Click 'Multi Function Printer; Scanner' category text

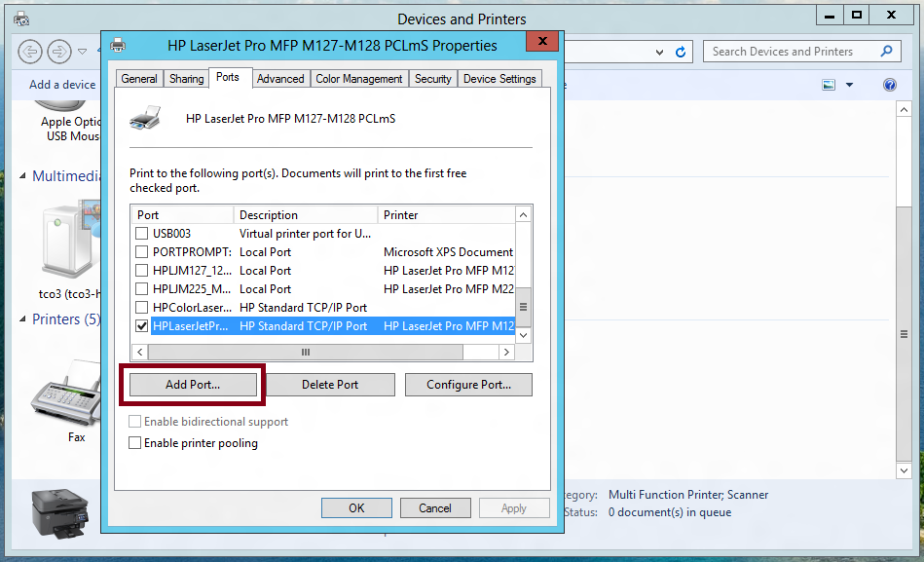[x=688, y=495]
